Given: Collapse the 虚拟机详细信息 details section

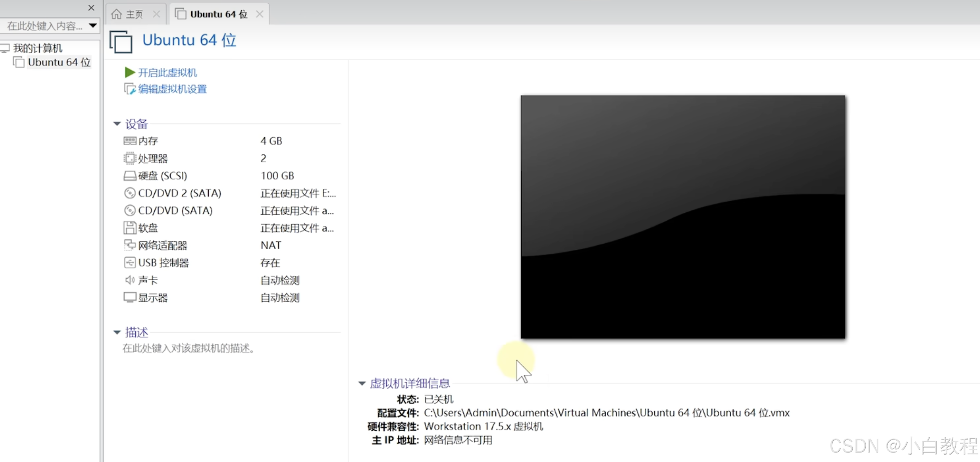Looking at the screenshot, I should click(362, 383).
